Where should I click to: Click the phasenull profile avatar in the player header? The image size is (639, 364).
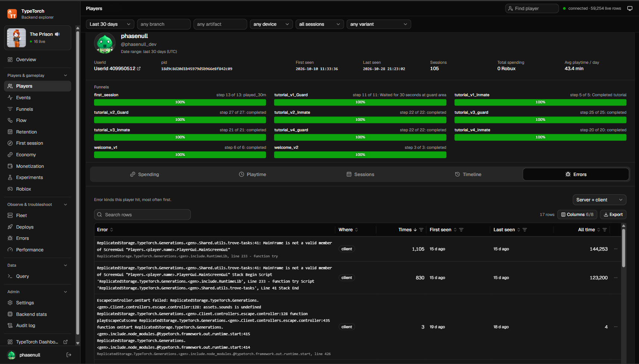105,43
